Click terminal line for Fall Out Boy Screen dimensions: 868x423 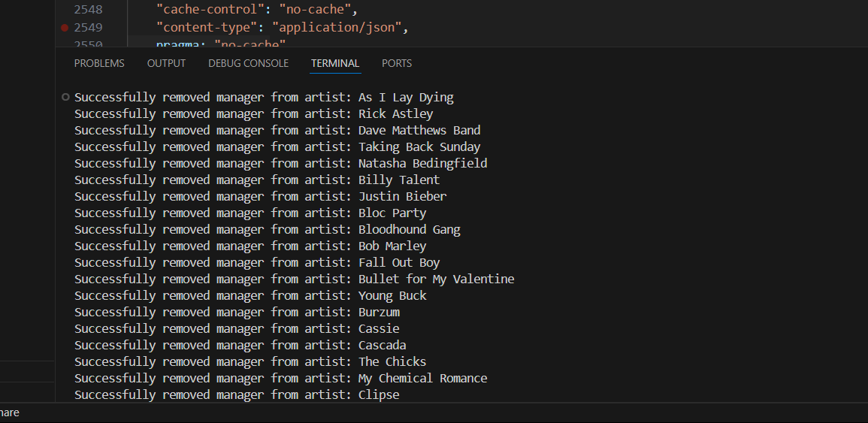pyautogui.click(x=258, y=263)
